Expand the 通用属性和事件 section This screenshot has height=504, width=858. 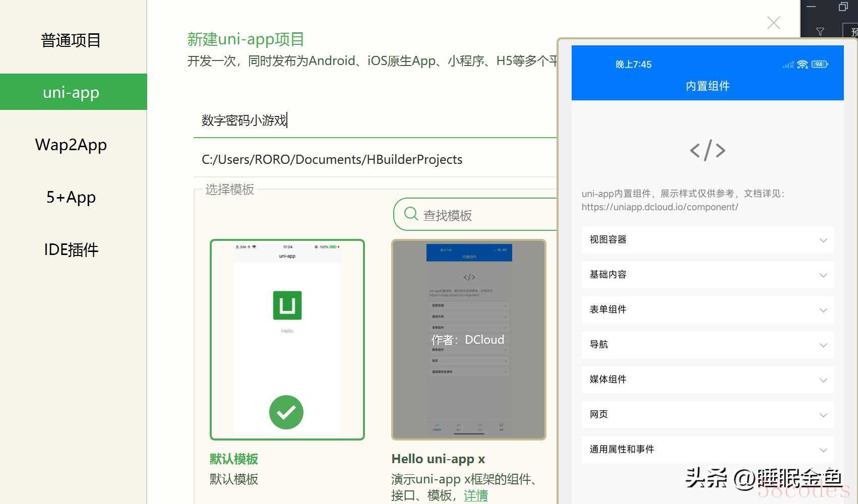point(707,450)
